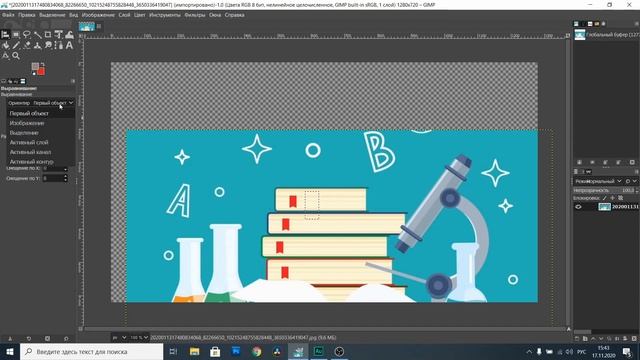Open the px units dropdown in status bar
The image size is (640, 360).
click(119, 338)
